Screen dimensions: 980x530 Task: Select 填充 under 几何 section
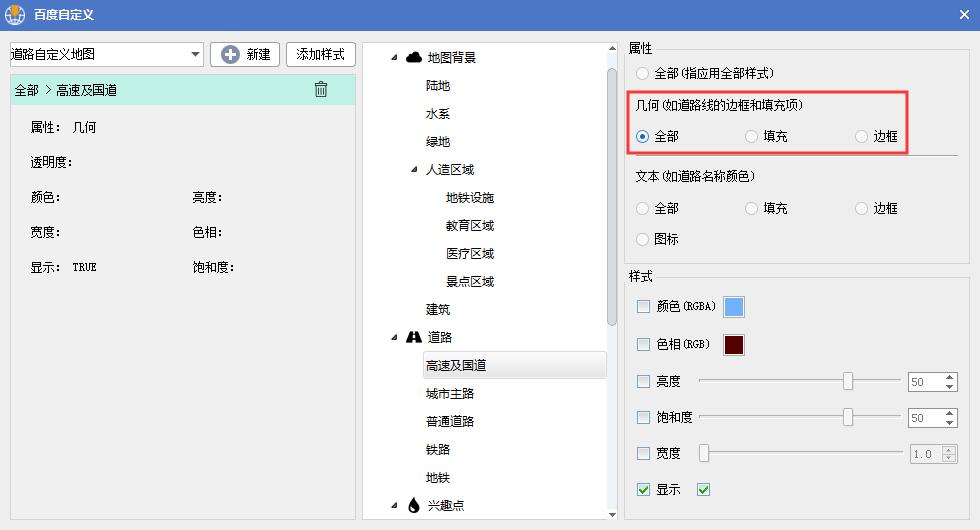click(751, 136)
